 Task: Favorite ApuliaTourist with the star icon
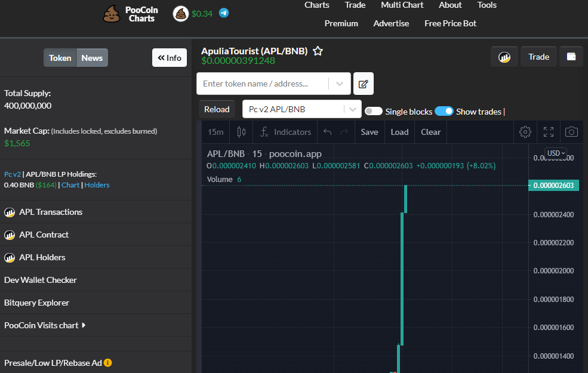coord(318,51)
